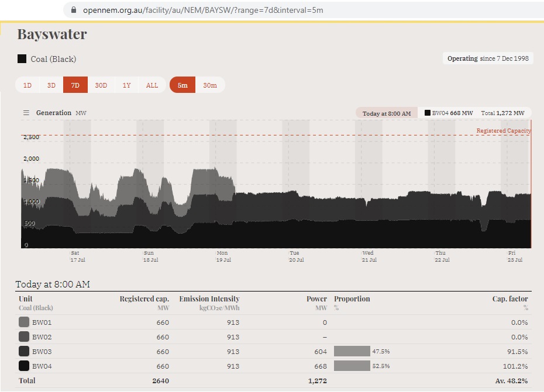The width and height of the screenshot is (544, 392).
Task: Click the total registered capacity 2640
Action: [x=161, y=380]
